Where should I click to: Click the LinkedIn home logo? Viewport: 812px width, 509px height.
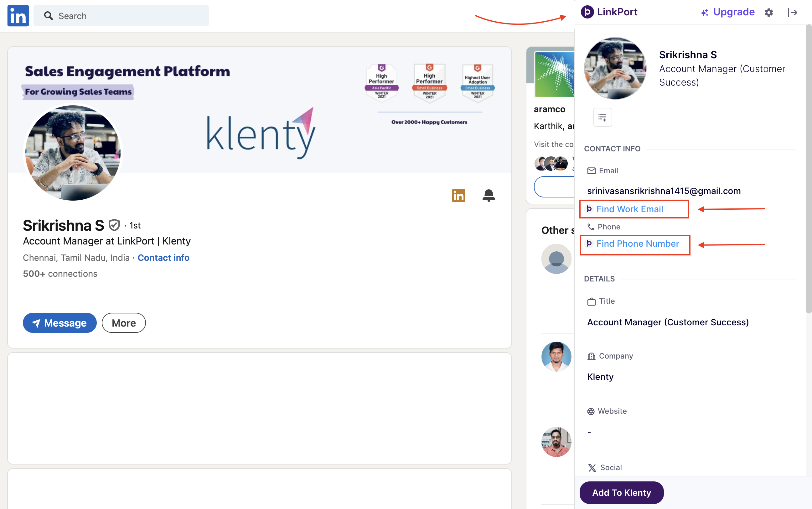[x=18, y=15]
